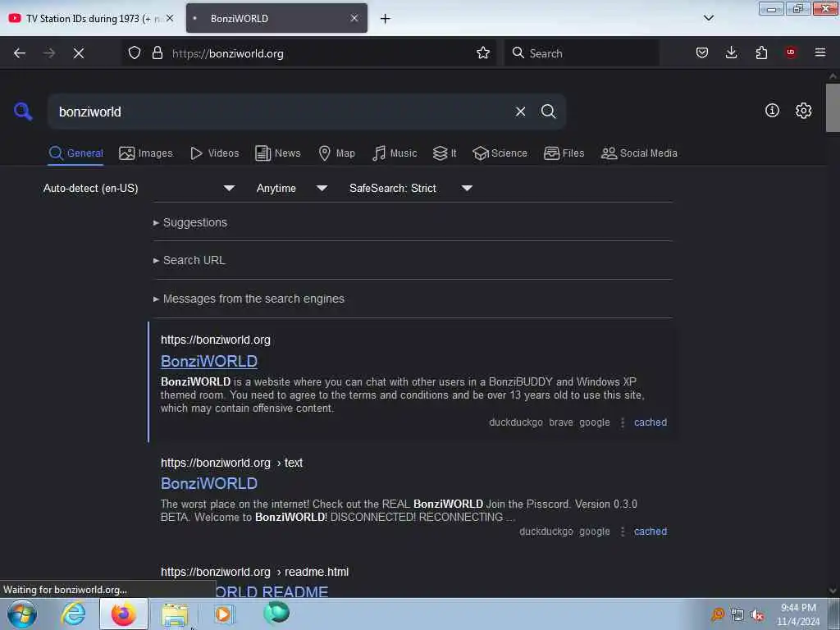The image size is (840, 630).
Task: Open cached version of first result
Action: tap(651, 422)
